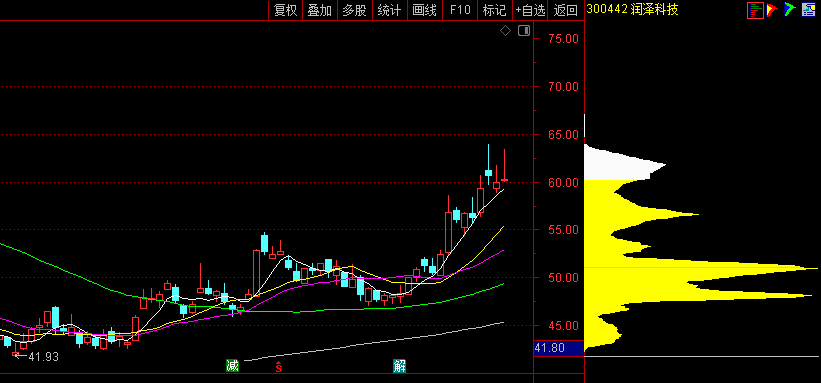Switch to 多股 multi-stock view
821x383 pixels.
354,10
